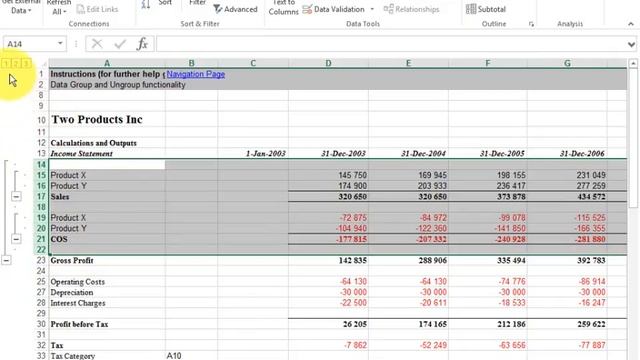Select row 30 header
Screen dimensions: 640x360
[41, 324]
